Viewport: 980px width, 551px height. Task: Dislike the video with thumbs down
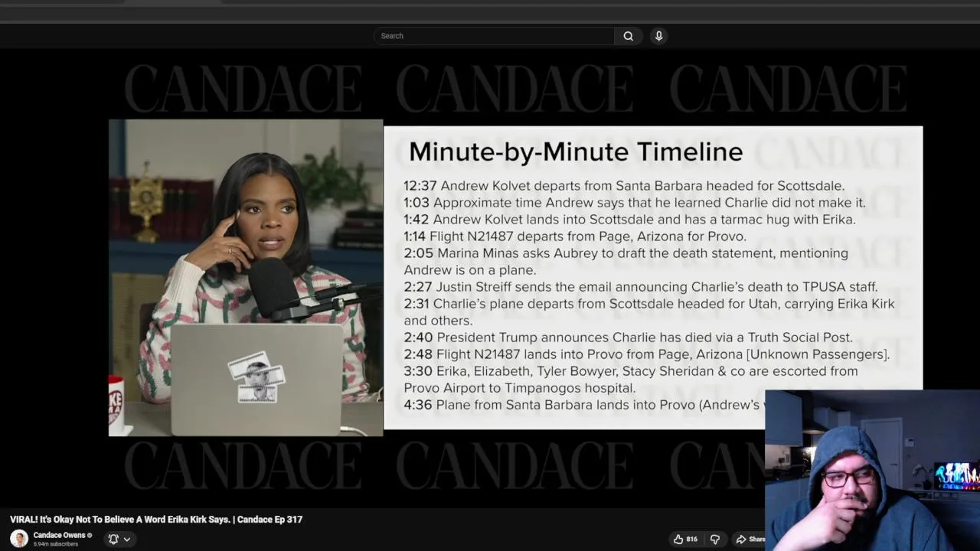[715, 539]
